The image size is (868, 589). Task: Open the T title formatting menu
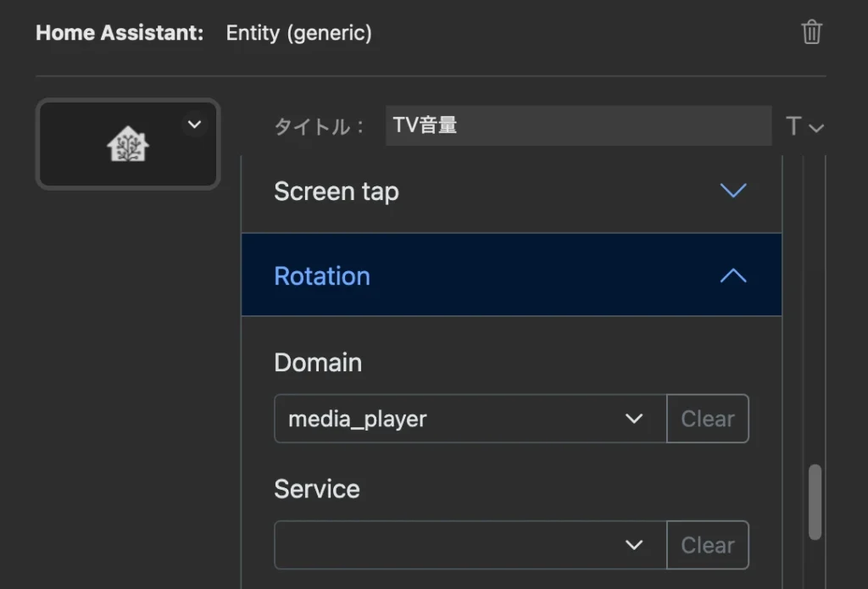point(793,126)
